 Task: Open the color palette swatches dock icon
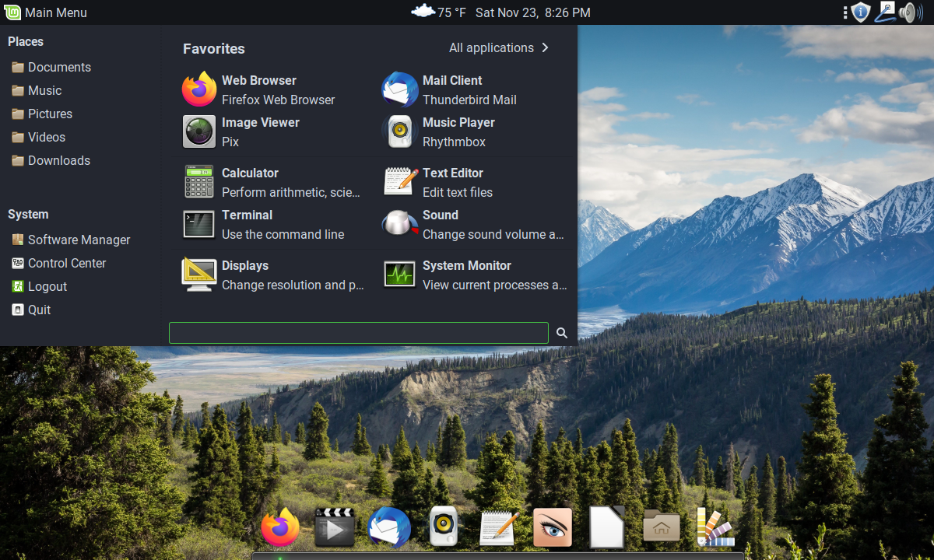[715, 528]
